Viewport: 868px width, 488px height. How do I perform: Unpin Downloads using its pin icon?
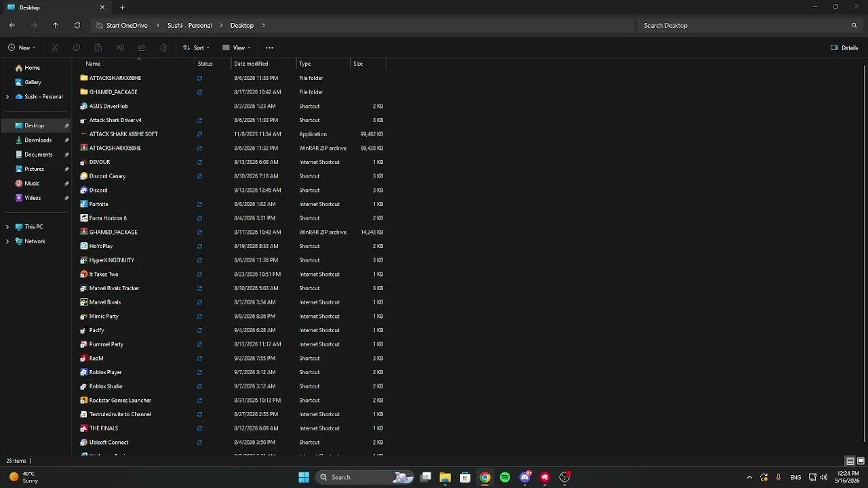point(66,140)
